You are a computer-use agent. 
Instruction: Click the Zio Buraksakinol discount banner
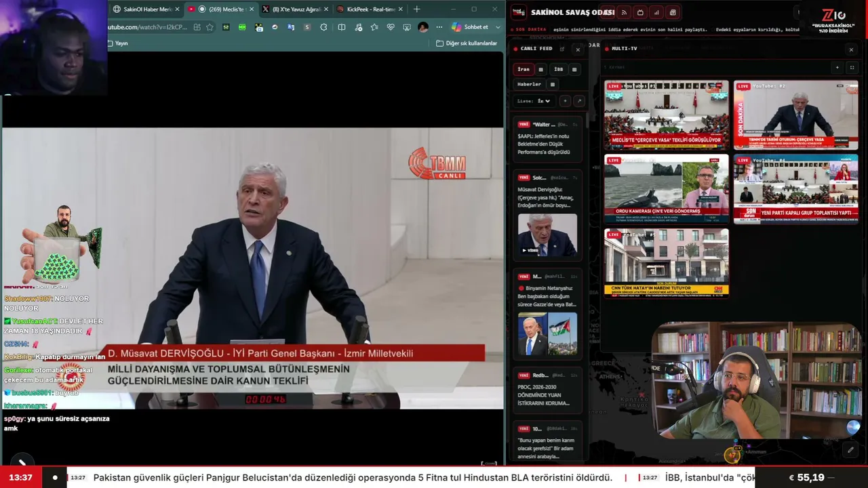click(833, 20)
